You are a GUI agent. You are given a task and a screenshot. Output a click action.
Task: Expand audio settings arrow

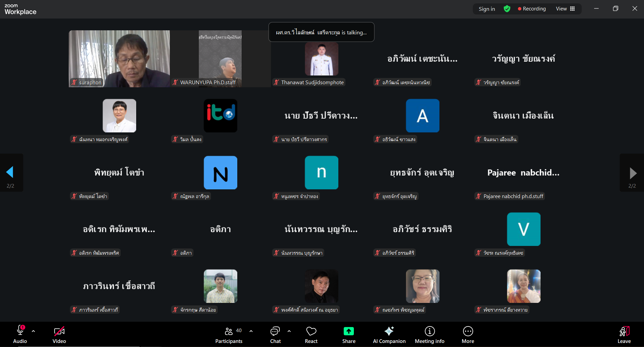pos(33,331)
